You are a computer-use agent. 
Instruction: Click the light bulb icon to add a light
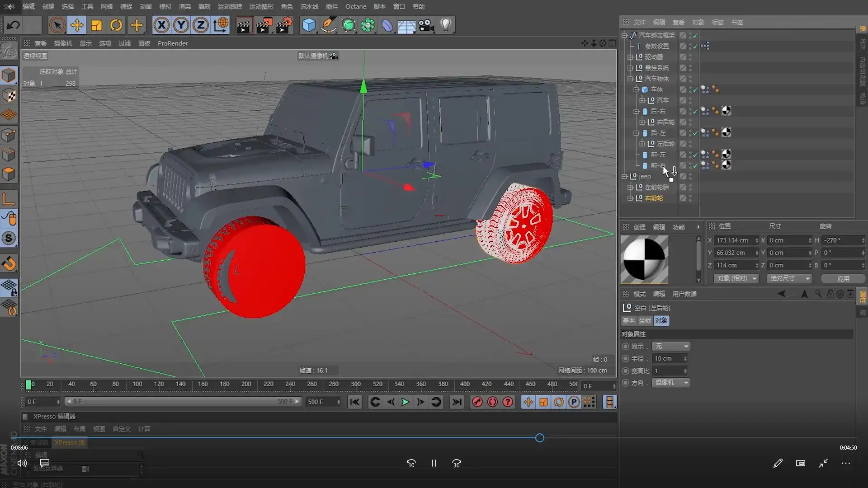[446, 25]
